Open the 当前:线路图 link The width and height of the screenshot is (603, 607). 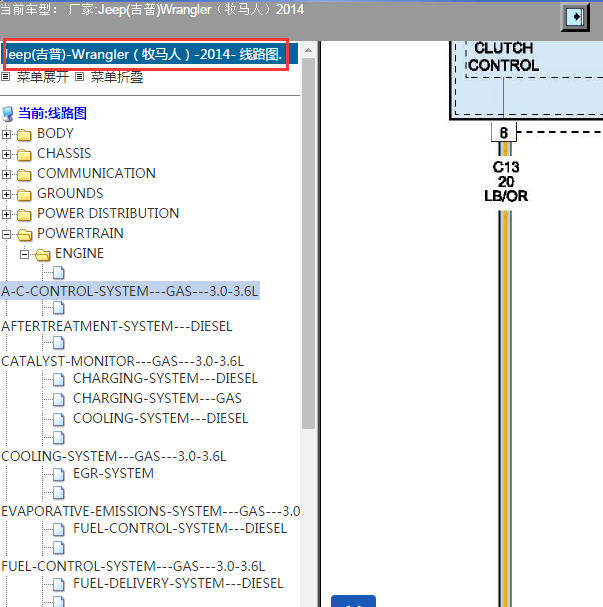click(x=52, y=113)
